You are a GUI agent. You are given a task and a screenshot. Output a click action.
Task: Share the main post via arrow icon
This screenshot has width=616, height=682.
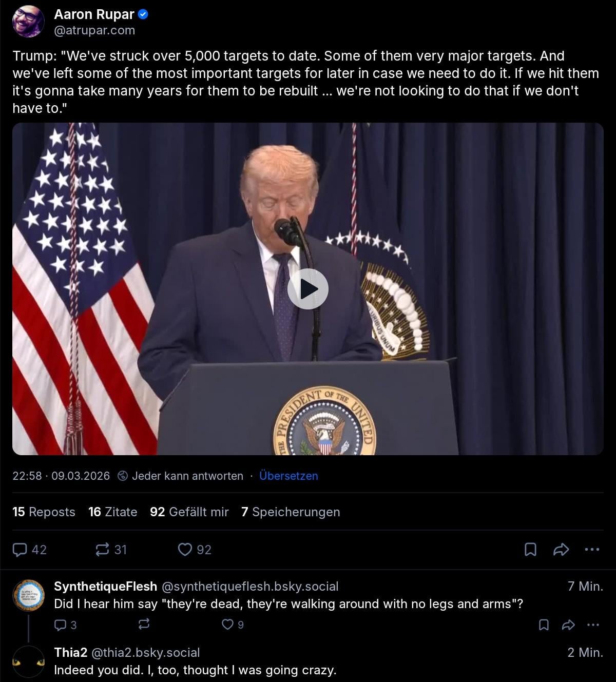pyautogui.click(x=561, y=550)
